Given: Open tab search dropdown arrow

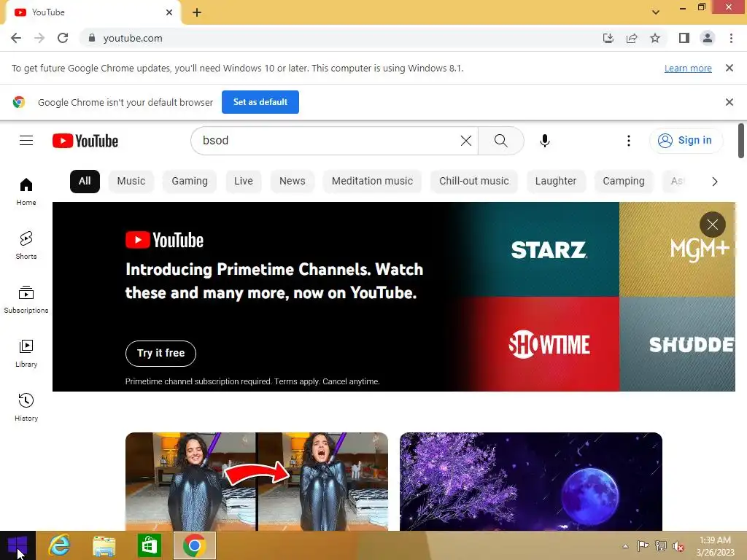Looking at the screenshot, I should pyautogui.click(x=656, y=12).
